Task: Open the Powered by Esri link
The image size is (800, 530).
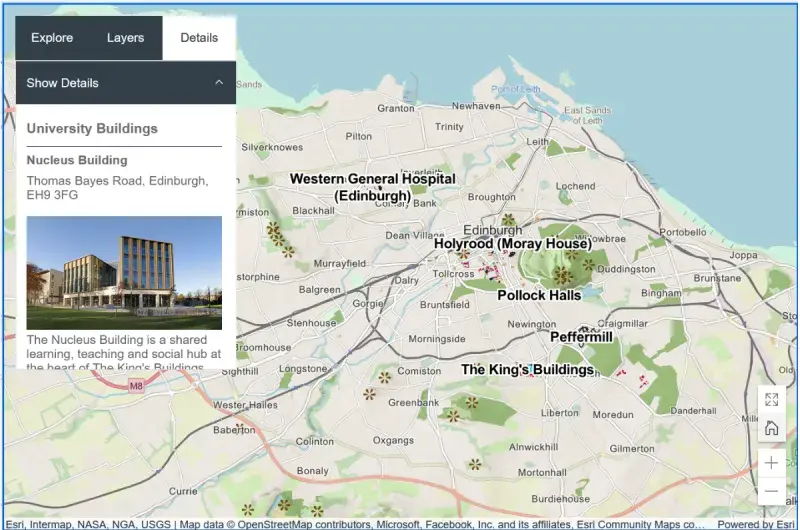Action: point(756,524)
